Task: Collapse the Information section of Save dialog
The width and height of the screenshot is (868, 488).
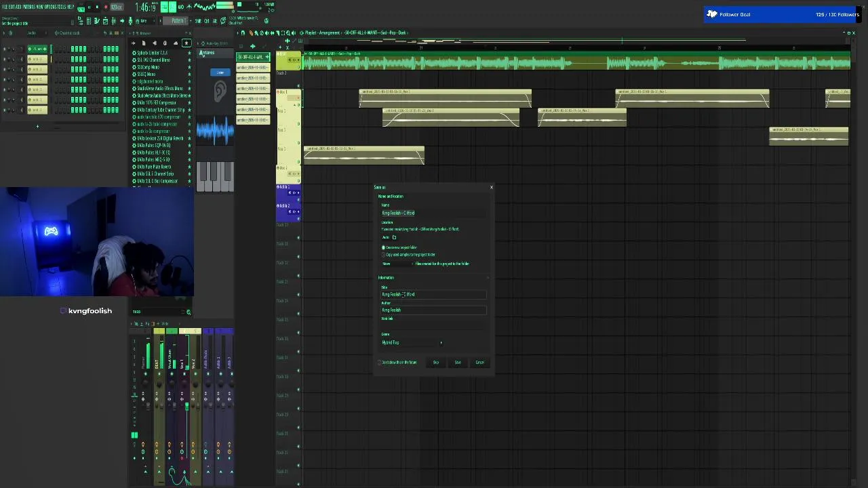Action: click(x=488, y=278)
